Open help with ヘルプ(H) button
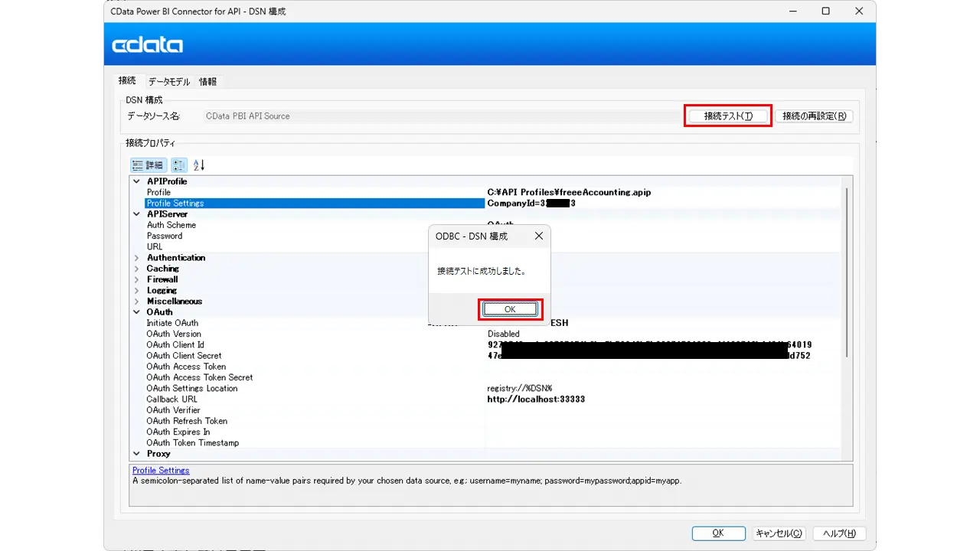The height and width of the screenshot is (551, 980). click(x=839, y=533)
